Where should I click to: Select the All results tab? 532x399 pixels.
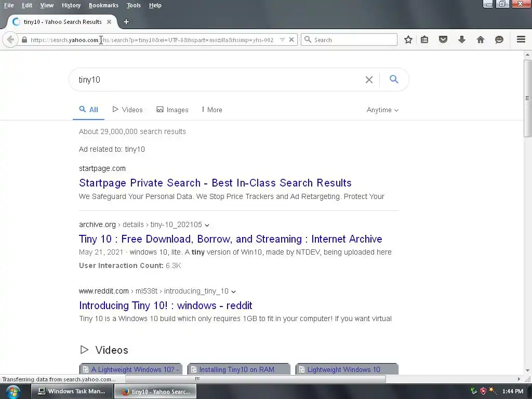click(88, 110)
